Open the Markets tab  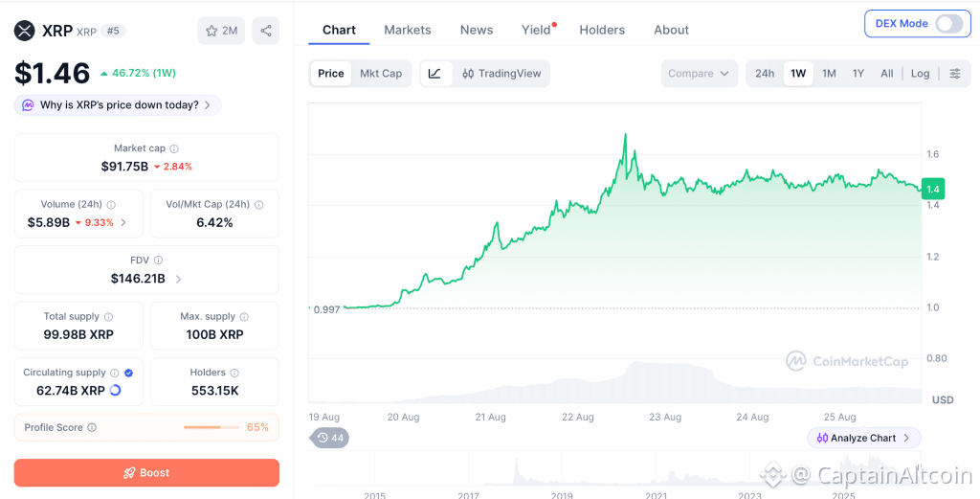pos(408,30)
